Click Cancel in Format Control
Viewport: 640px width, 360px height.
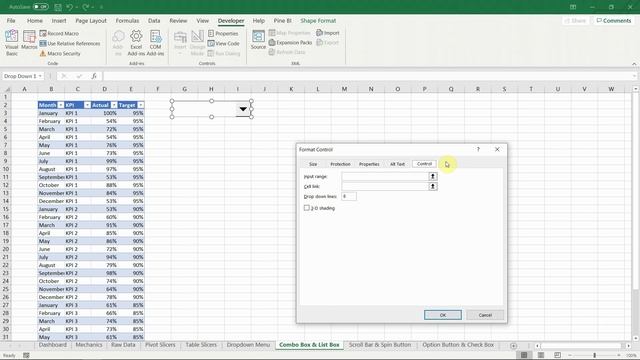(x=485, y=315)
